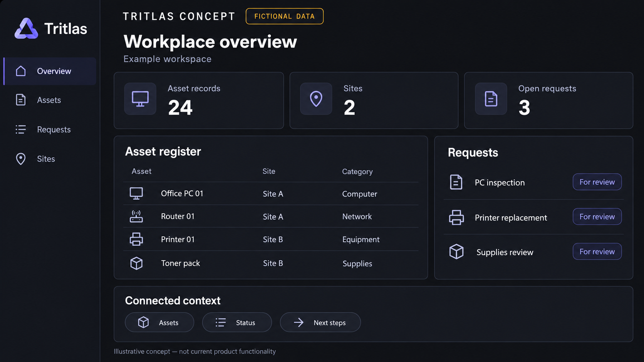Click For review button for Supplies review
This screenshot has height=362, width=644.
[597, 252]
